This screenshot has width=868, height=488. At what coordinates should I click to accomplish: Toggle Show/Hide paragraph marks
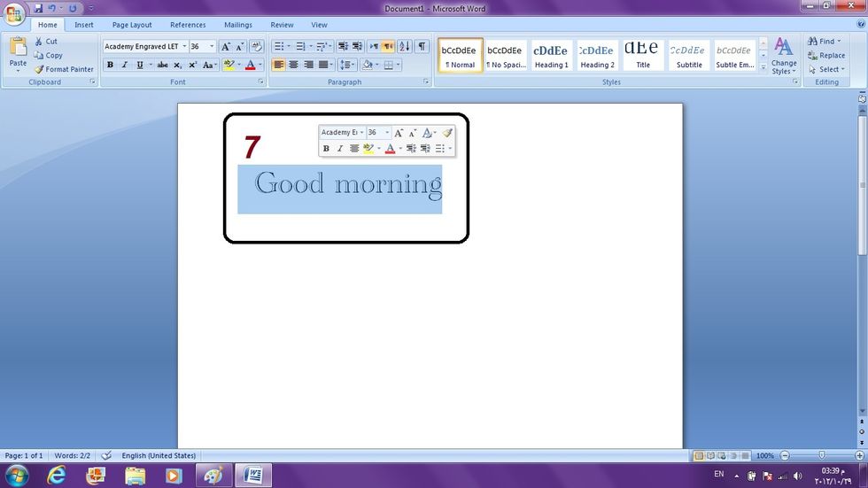click(x=422, y=46)
